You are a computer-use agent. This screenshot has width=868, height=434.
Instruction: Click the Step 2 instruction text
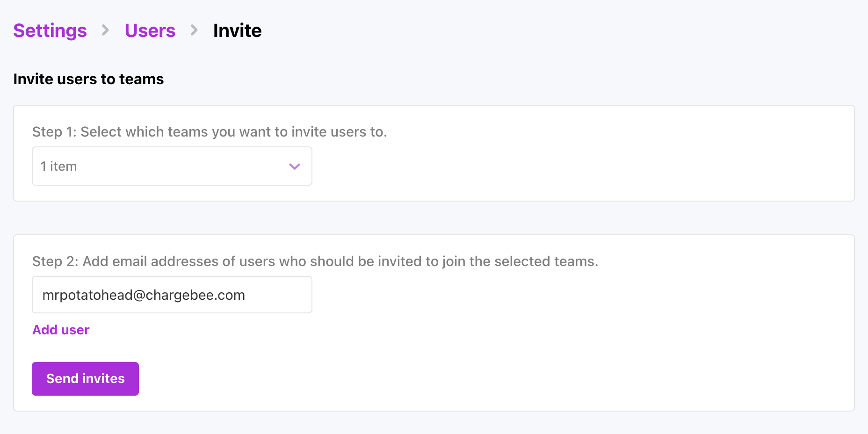315,261
